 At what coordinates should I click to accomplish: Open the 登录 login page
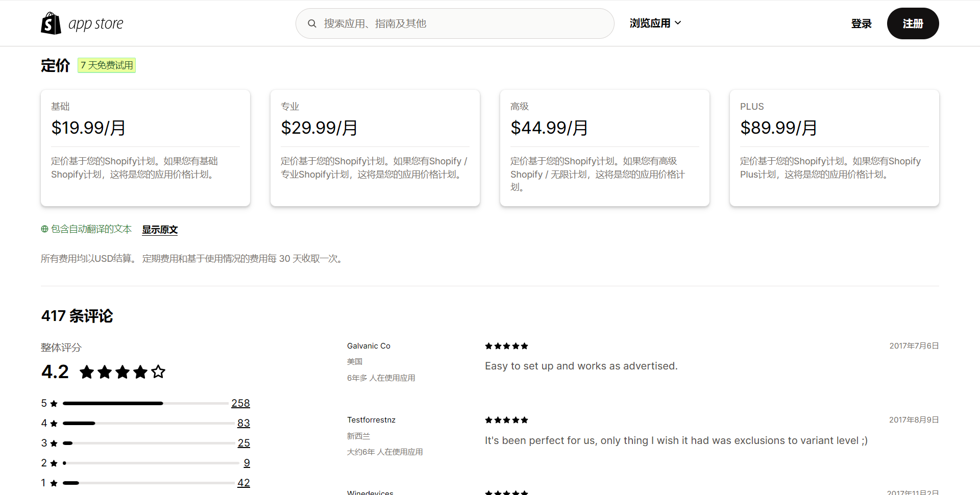click(x=861, y=23)
